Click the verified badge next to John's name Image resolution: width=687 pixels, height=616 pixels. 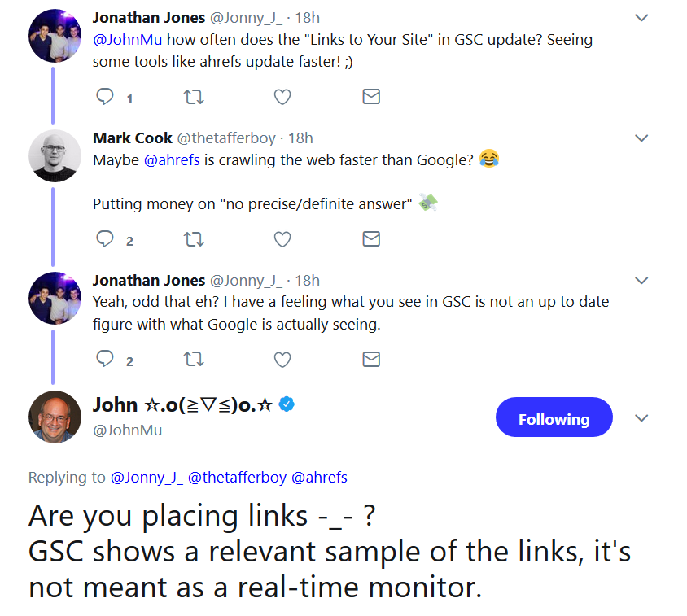click(x=286, y=403)
